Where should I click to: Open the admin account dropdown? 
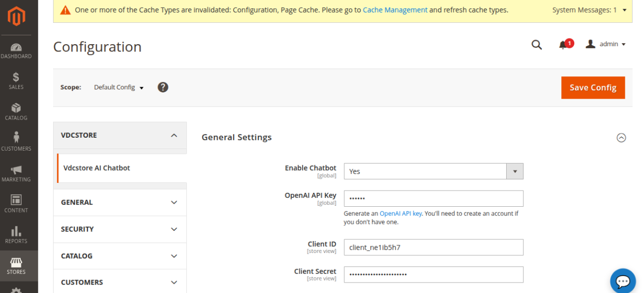606,45
